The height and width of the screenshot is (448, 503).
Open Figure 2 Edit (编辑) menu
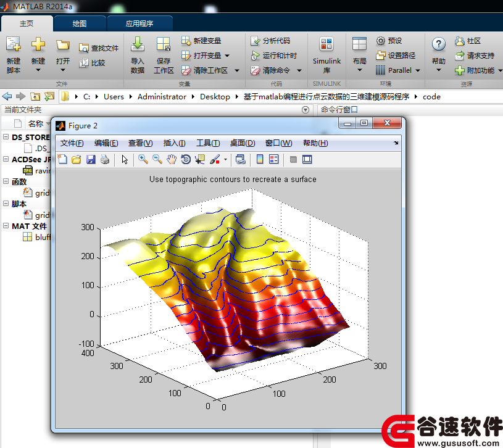(x=106, y=143)
